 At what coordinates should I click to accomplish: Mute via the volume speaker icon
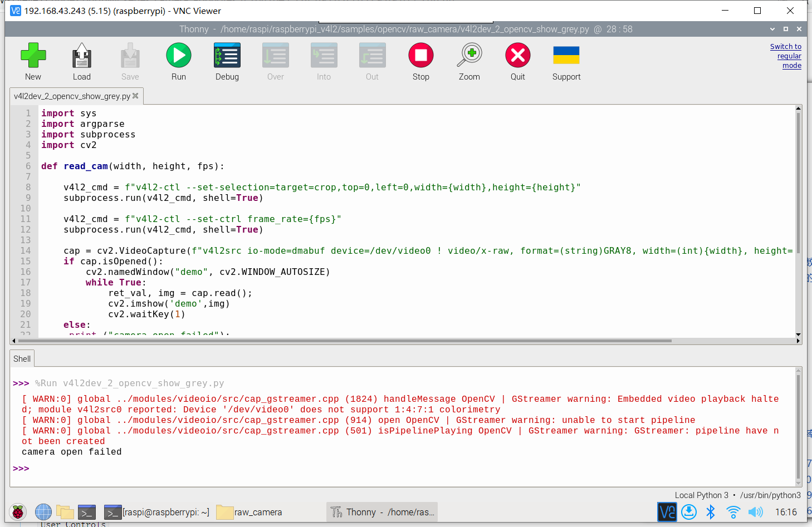pyautogui.click(x=755, y=512)
